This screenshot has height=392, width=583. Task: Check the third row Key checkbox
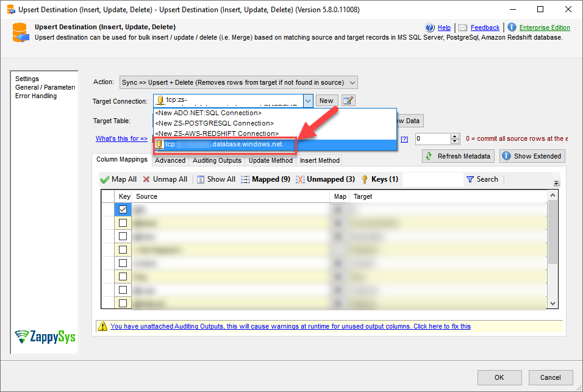click(123, 237)
